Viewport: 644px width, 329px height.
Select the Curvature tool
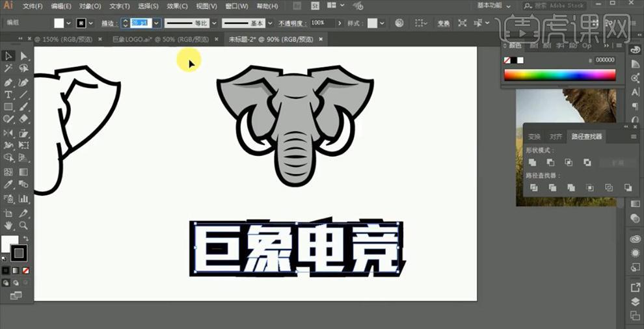point(24,82)
